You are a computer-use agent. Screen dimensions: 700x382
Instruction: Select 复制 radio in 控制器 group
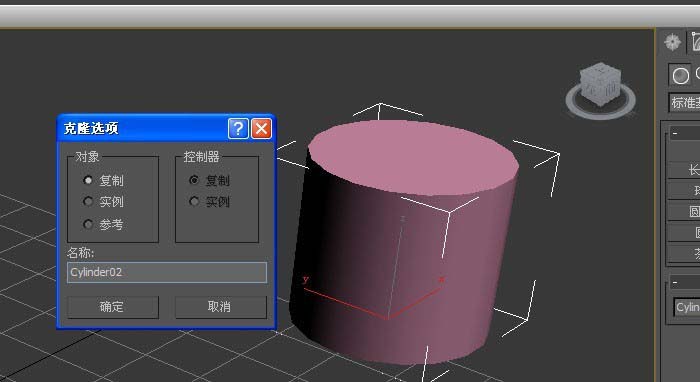(194, 180)
